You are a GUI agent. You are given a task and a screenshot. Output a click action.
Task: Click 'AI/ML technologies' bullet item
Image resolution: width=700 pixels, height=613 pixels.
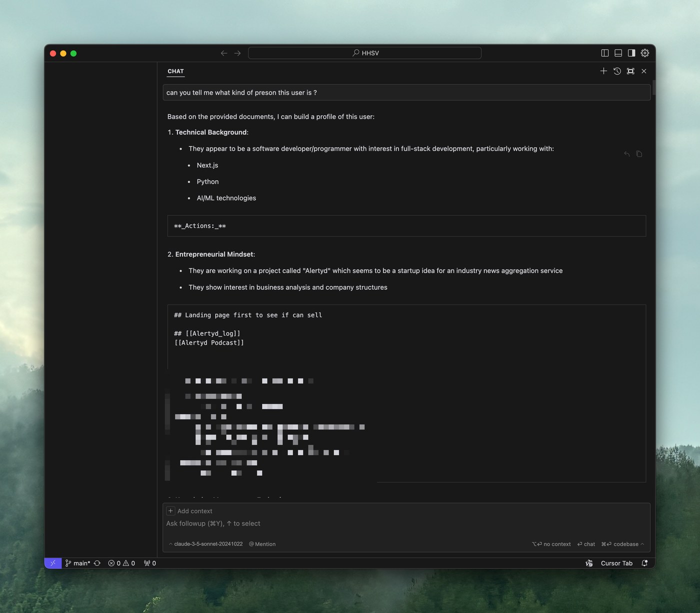[226, 198]
